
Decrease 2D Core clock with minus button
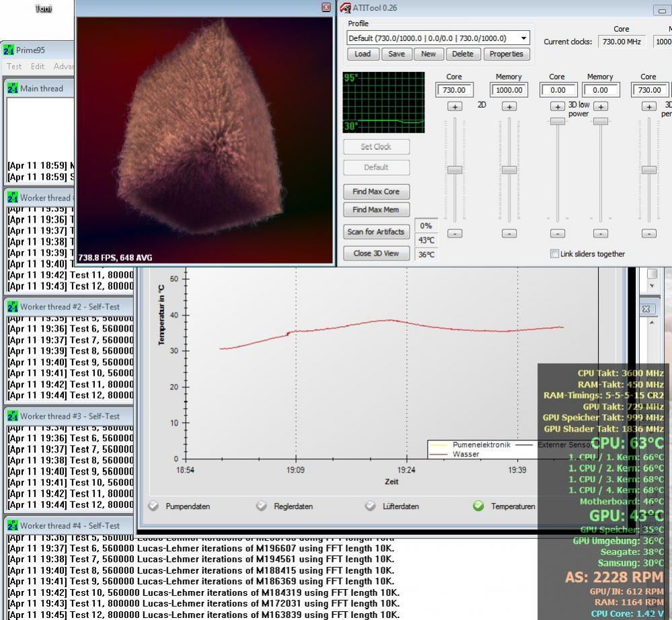click(455, 233)
